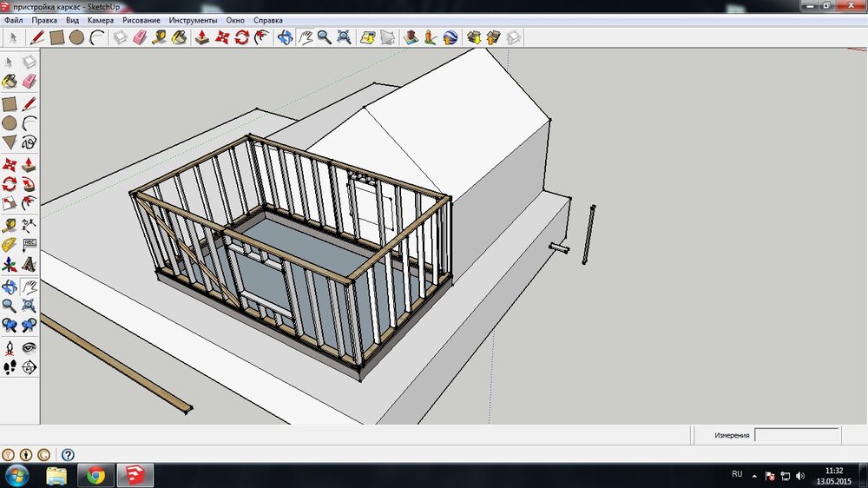Click the RU language indicator in tray
Image resolution: width=868 pixels, height=488 pixels.
(737, 474)
